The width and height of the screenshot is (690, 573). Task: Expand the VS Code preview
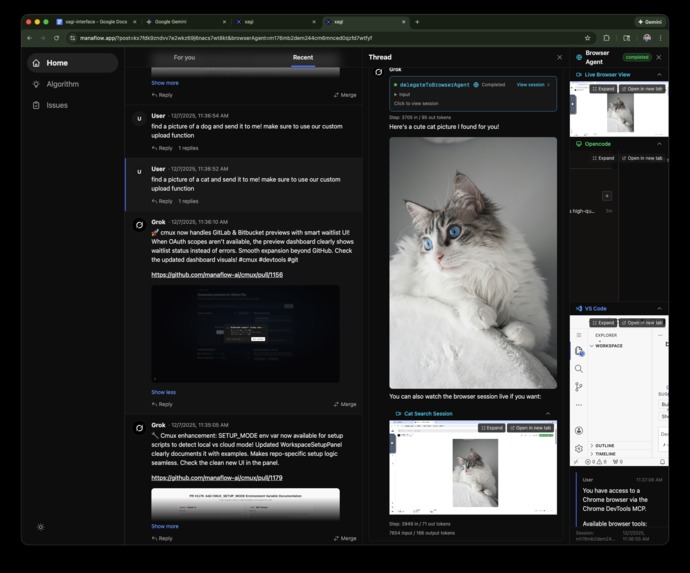pyautogui.click(x=603, y=323)
